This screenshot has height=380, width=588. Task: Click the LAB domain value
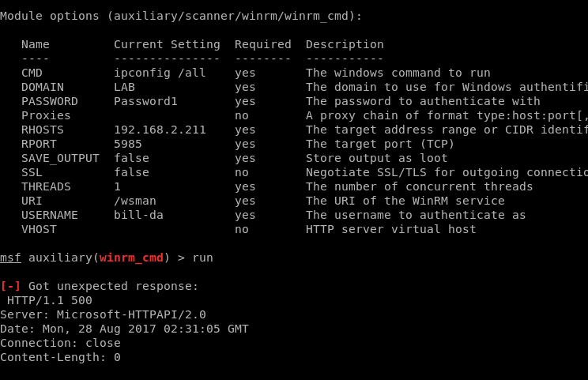click(125, 88)
